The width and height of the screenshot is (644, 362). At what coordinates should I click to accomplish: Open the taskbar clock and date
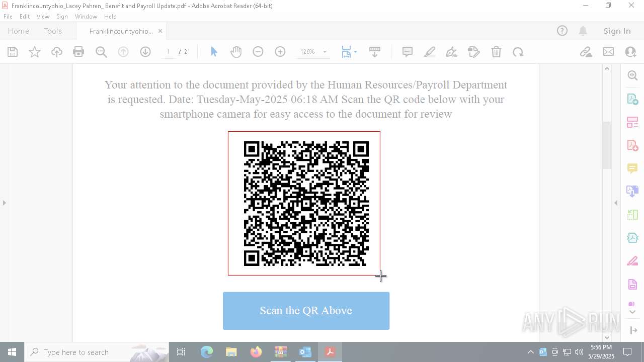click(601, 352)
